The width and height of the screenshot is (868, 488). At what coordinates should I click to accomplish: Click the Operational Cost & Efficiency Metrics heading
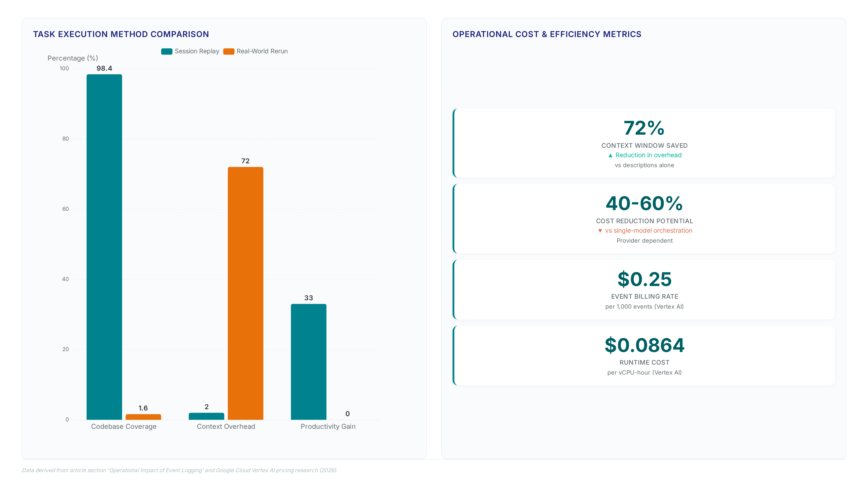547,34
